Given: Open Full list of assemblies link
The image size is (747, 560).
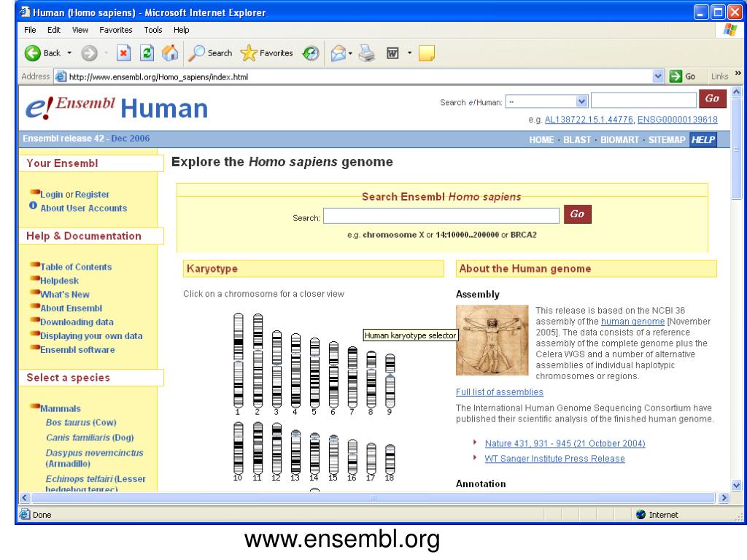Looking at the screenshot, I should [x=499, y=392].
